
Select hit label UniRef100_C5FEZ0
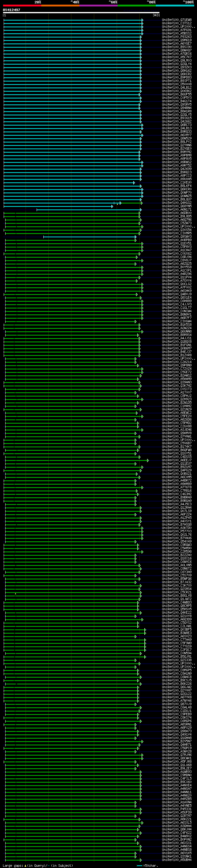pos(177,416)
